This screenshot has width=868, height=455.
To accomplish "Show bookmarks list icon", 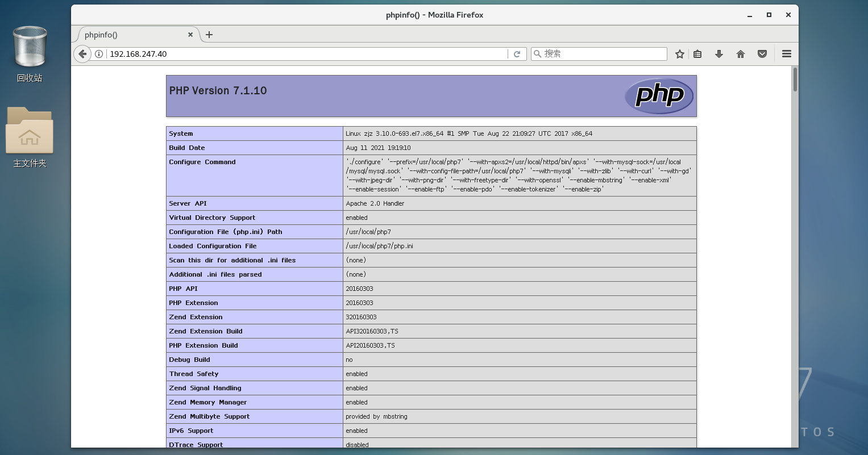I will 697,54.
